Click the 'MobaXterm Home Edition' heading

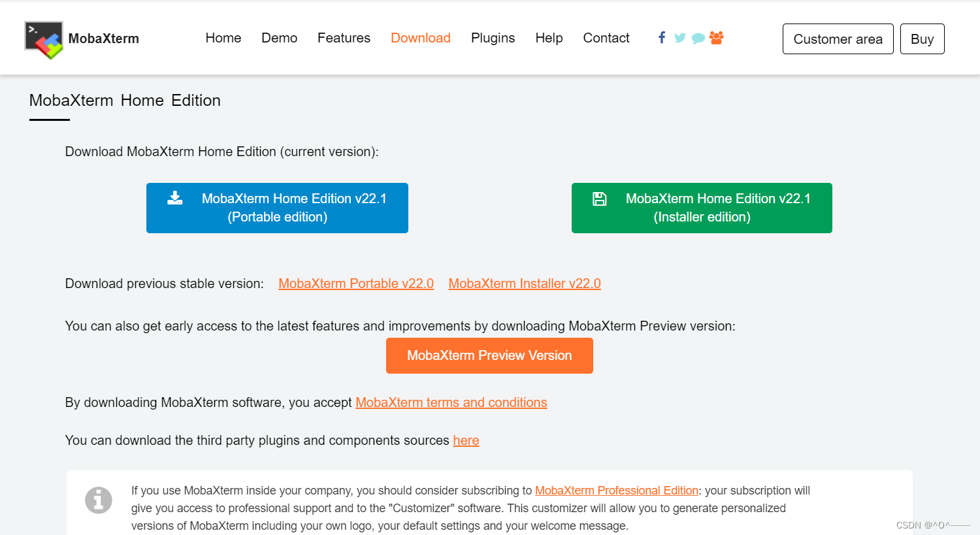(x=125, y=100)
